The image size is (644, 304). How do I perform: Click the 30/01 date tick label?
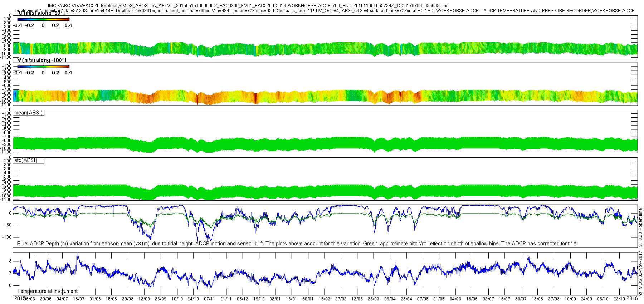[308, 299]
